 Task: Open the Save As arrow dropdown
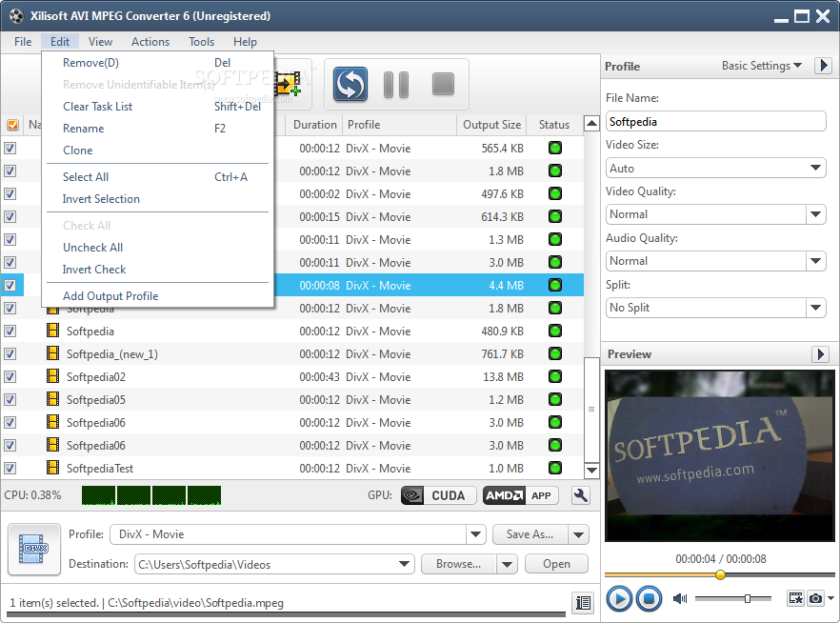579,534
